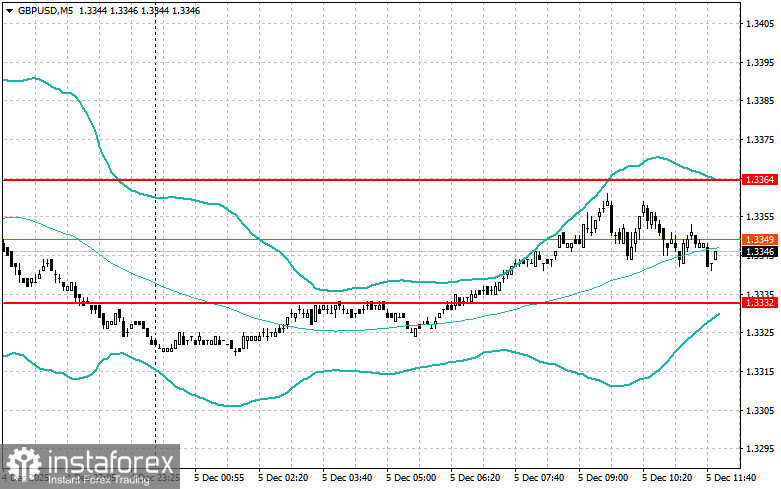Viewport: 781px width, 489px height.
Task: Click the 5 Dec 09:00 time label
Action: point(603,478)
